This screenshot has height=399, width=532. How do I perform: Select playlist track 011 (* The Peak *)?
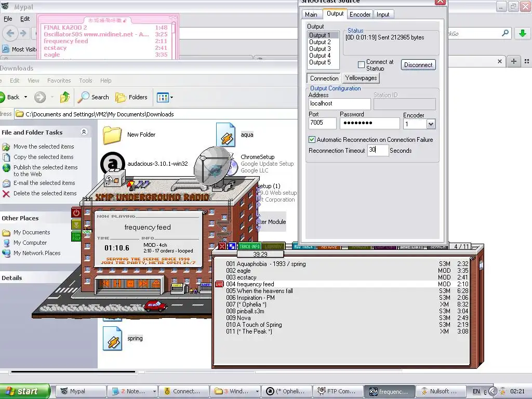point(347,332)
